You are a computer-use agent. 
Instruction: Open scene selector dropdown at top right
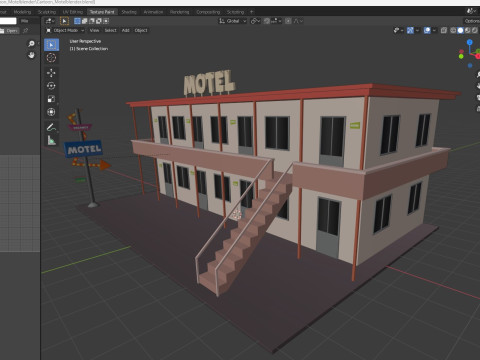(471, 11)
